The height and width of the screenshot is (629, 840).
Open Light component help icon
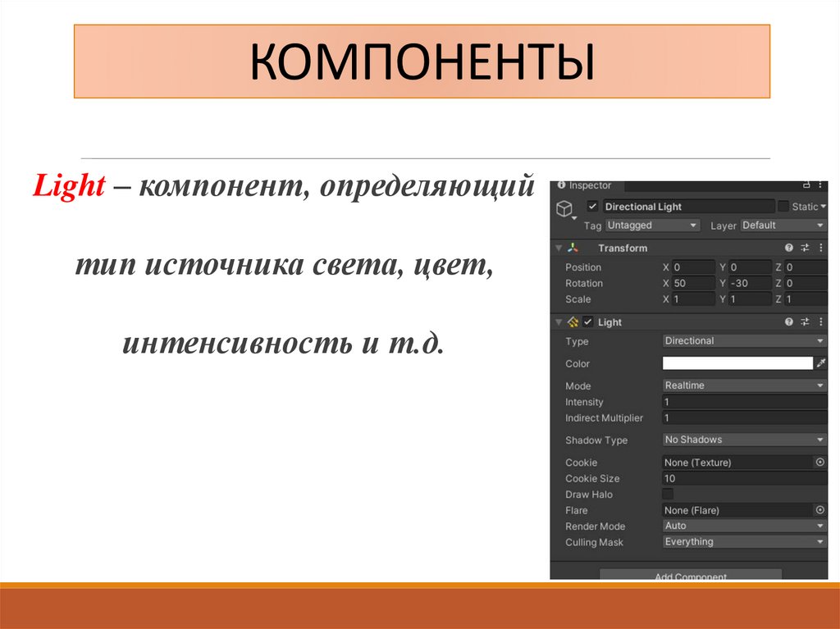point(788,321)
